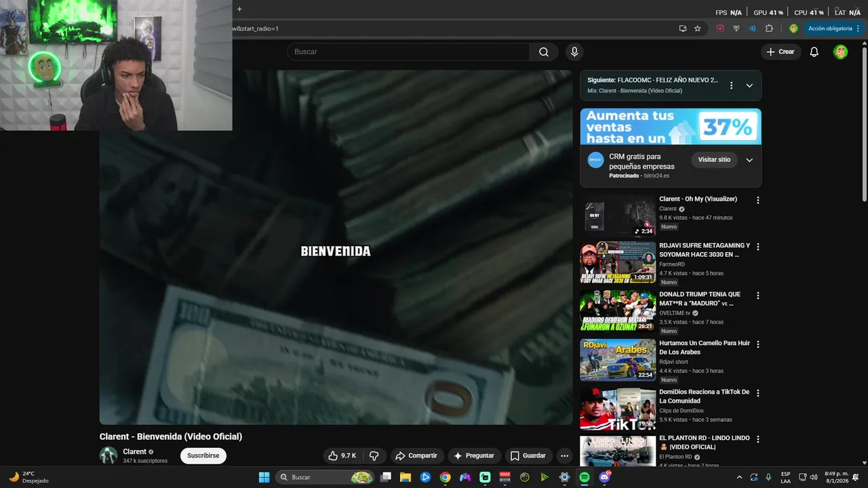Click the video title Clarent - Bienvenida

171,436
